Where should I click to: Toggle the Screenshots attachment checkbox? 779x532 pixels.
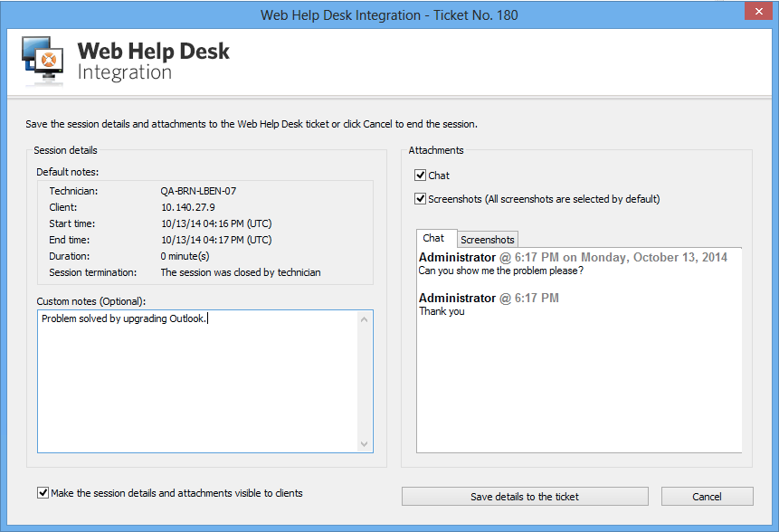[421, 199]
